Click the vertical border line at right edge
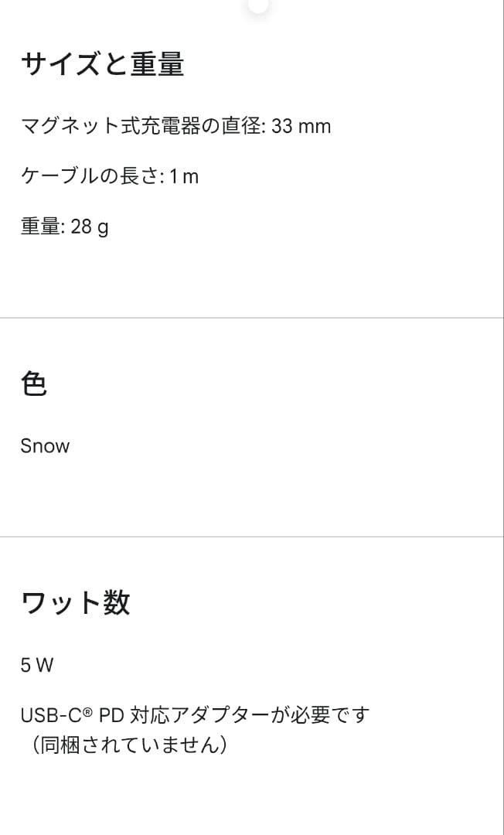 pyautogui.click(x=502, y=417)
